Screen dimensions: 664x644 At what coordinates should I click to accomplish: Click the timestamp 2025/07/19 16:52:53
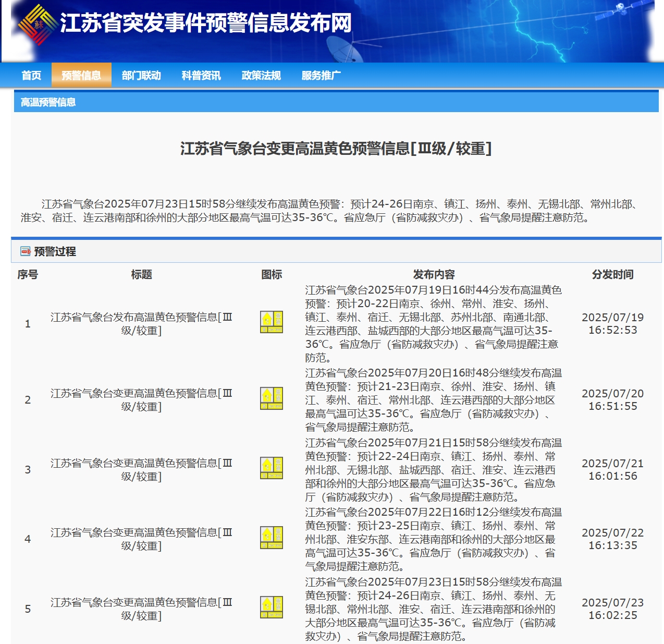coord(613,324)
